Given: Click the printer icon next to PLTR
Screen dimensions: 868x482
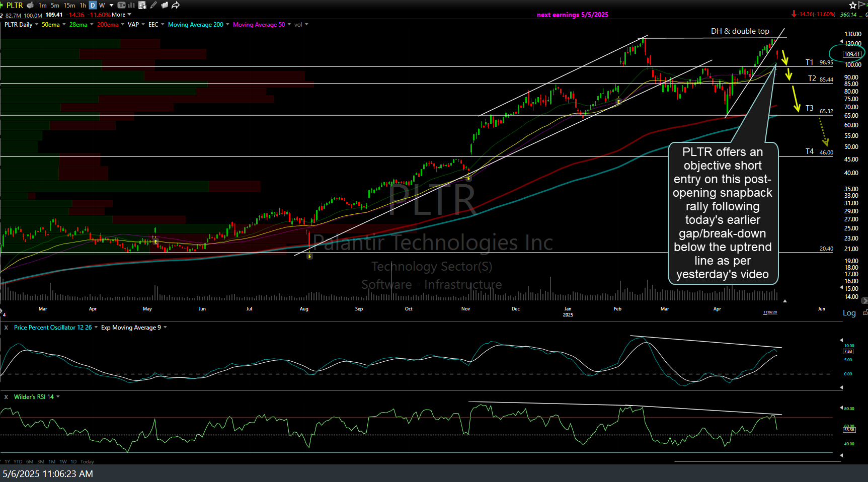Looking at the screenshot, I should [30, 5].
